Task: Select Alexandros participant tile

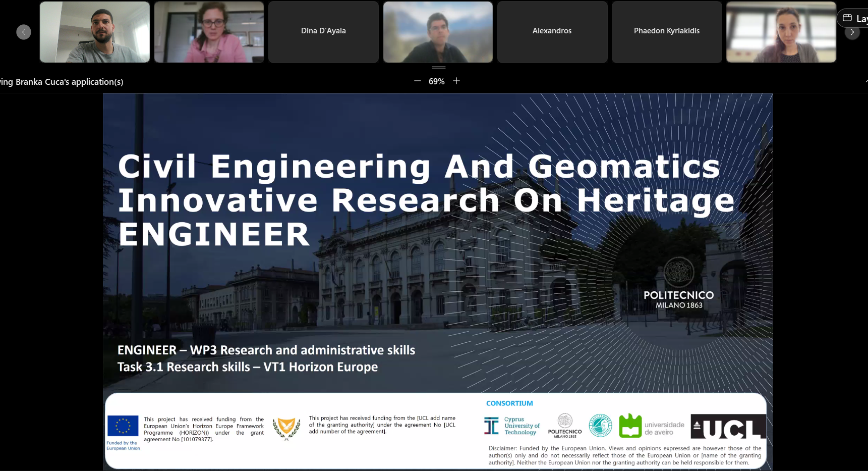Action: pyautogui.click(x=552, y=31)
